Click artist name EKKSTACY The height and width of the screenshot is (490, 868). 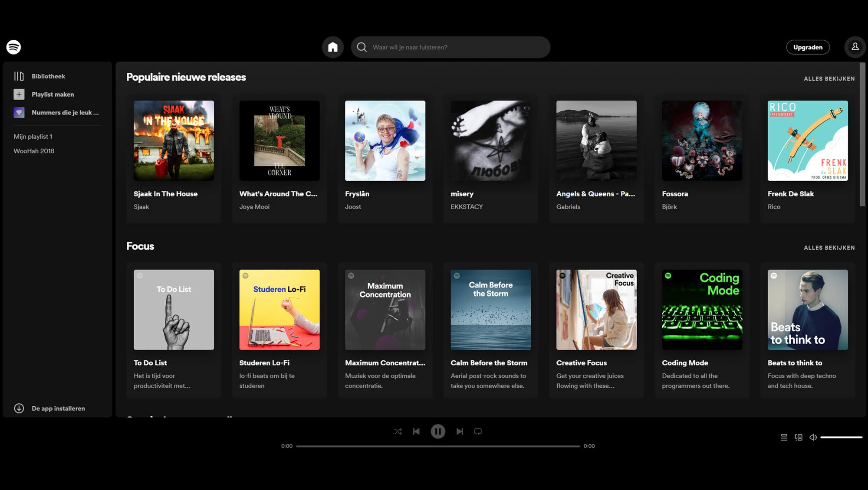[x=467, y=207]
